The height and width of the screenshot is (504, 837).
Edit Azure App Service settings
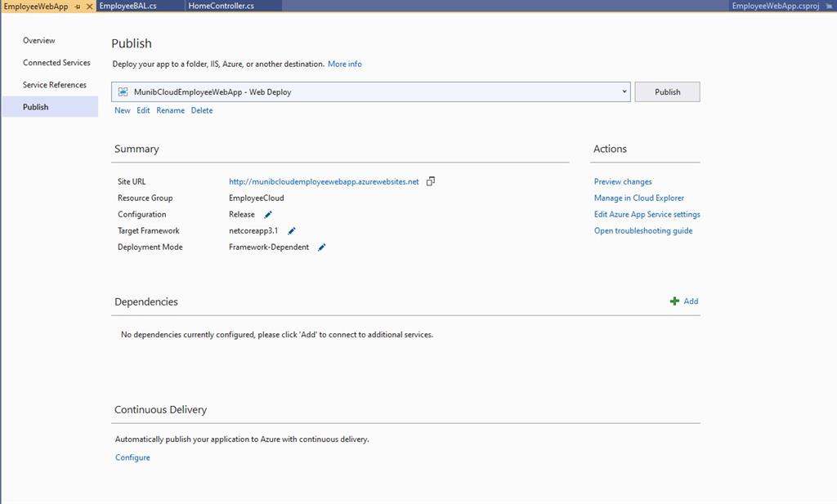pos(647,214)
